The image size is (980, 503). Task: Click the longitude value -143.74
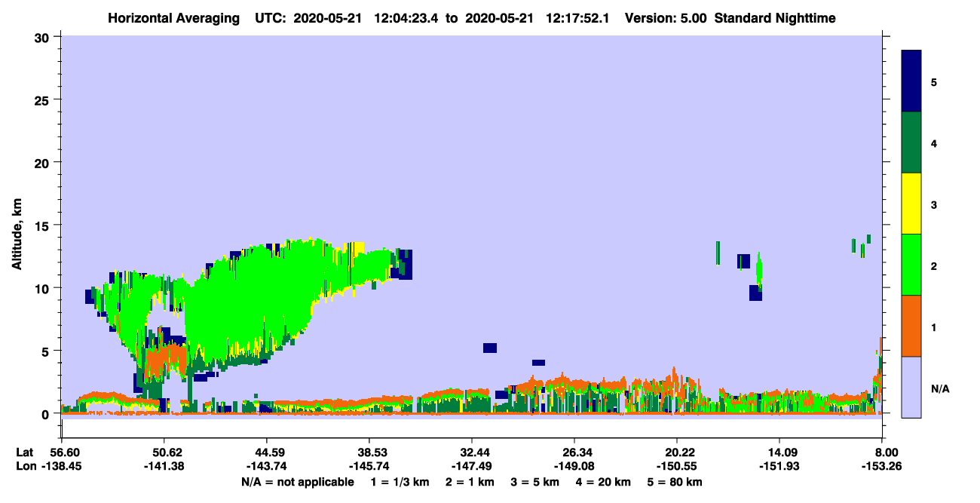click(x=267, y=467)
